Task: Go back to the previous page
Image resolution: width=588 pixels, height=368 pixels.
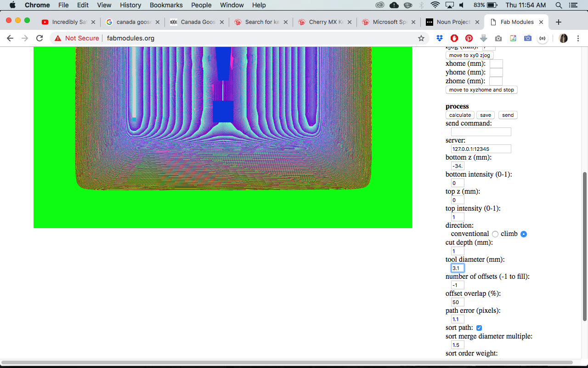Action: tap(10, 38)
